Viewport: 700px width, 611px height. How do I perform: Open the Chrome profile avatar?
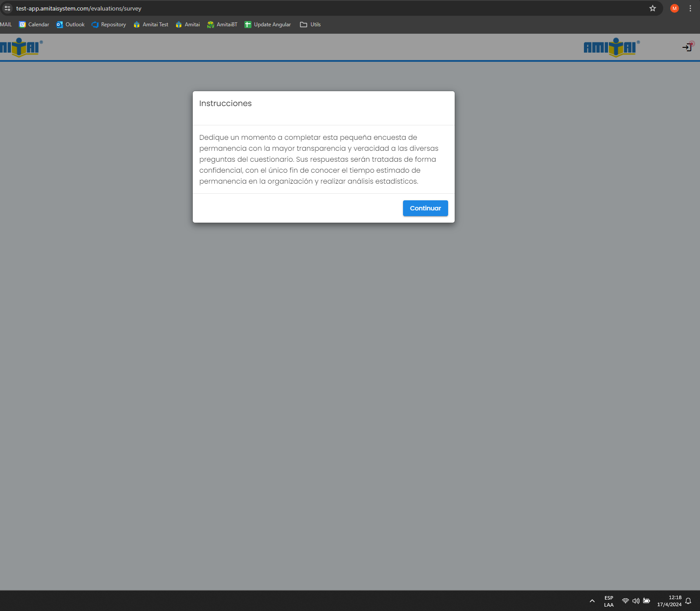[x=674, y=8]
